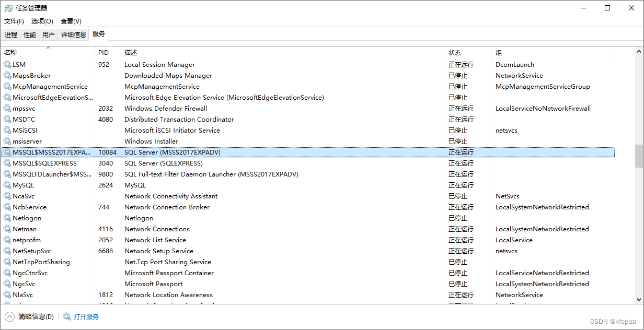Open the 文件(F) menu
The image size is (644, 330).
[x=14, y=21]
